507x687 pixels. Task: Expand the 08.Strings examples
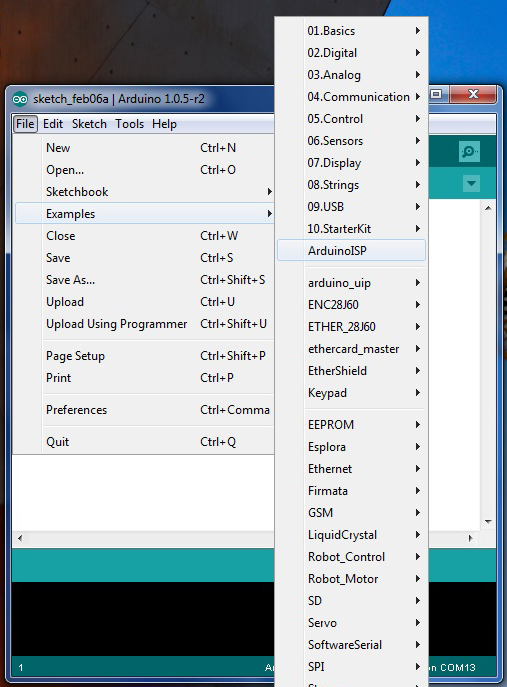351,184
